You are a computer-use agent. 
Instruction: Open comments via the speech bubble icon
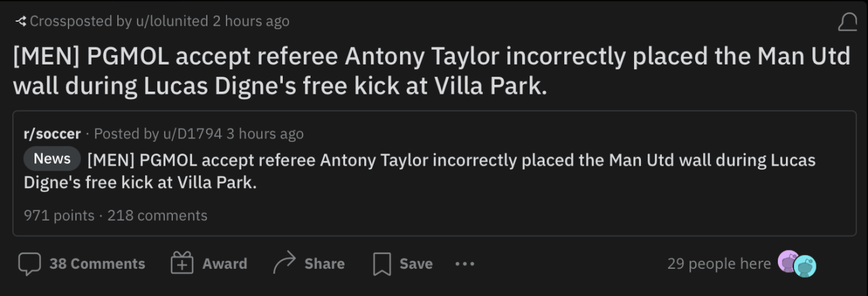tap(29, 264)
